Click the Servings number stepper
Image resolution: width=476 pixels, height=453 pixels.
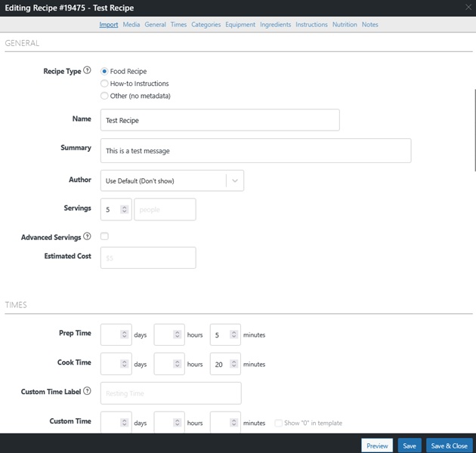[125, 209]
